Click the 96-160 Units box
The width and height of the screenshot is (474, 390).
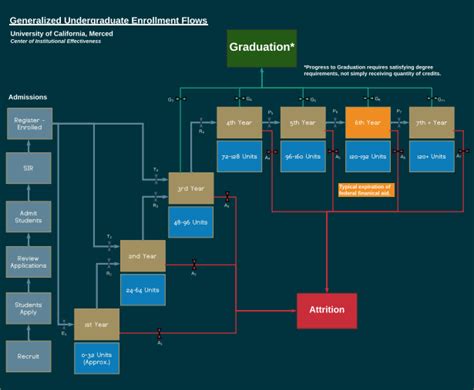(303, 157)
